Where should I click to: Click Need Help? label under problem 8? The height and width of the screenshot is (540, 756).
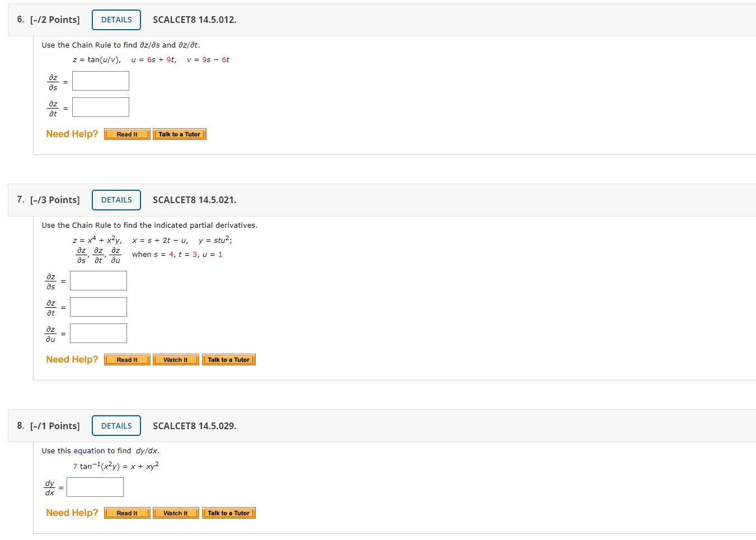tap(72, 512)
